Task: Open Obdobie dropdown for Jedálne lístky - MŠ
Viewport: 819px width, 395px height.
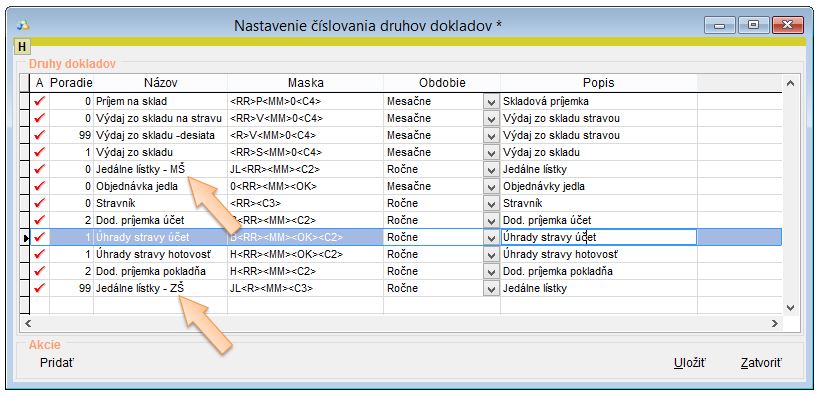Action: 491,170
